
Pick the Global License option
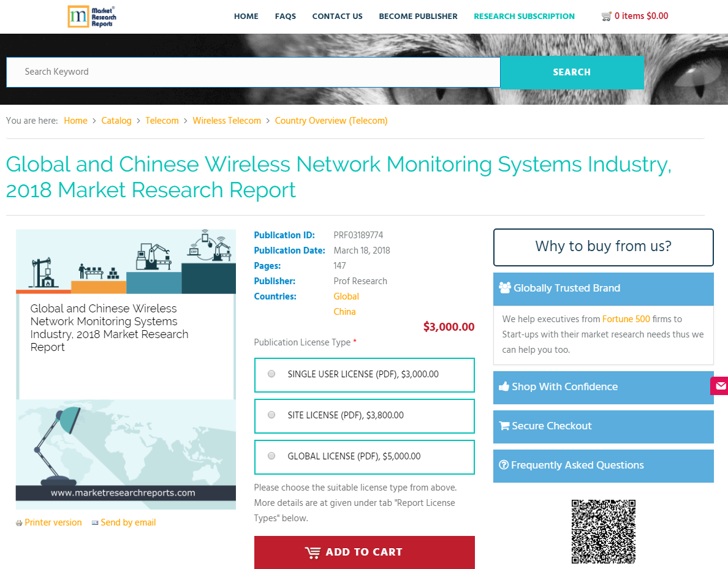(x=271, y=456)
